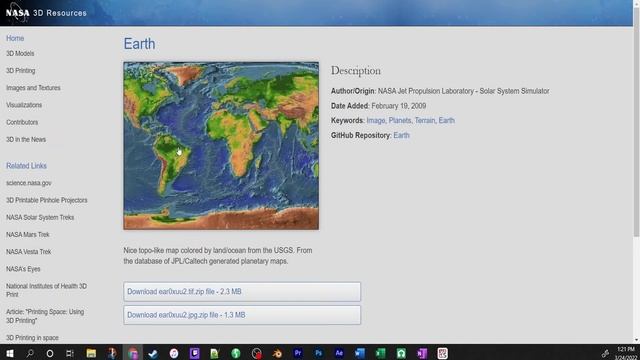Open the pink patterned app after OneNote
The height and width of the screenshot is (360, 640).
[x=442, y=353]
